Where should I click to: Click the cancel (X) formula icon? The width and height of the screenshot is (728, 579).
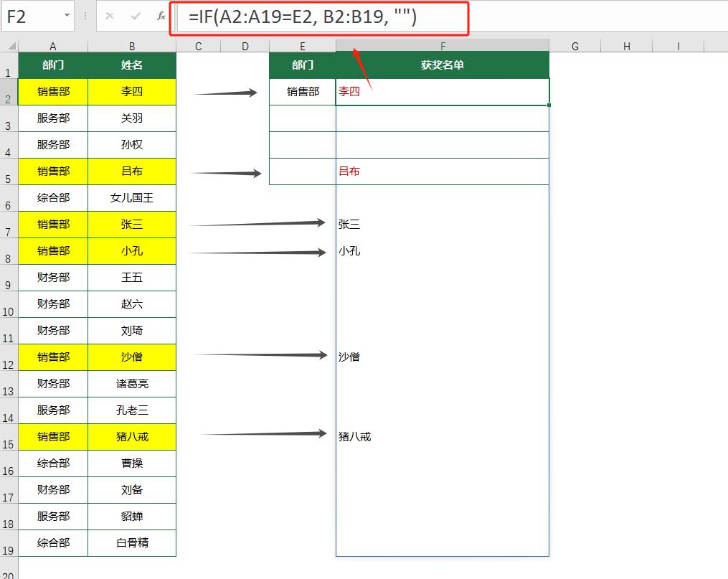point(110,17)
